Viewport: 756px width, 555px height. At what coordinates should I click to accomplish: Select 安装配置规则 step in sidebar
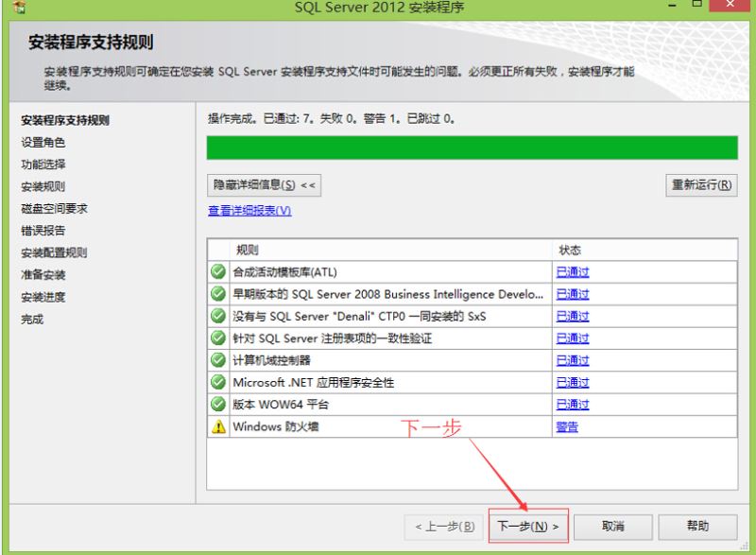pos(54,252)
